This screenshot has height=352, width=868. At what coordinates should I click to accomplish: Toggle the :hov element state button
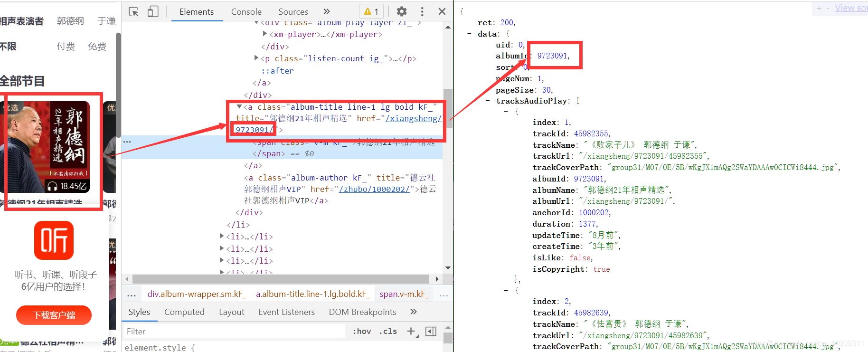(362, 331)
